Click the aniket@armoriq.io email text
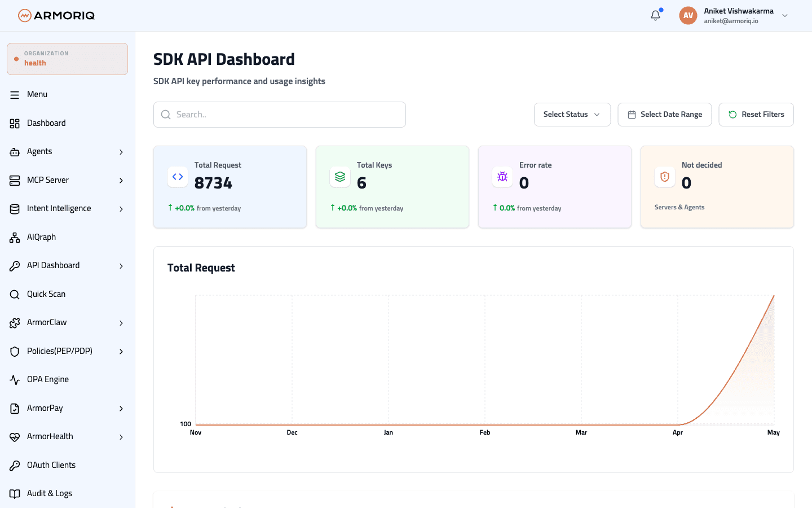The width and height of the screenshot is (812, 508). [731, 21]
